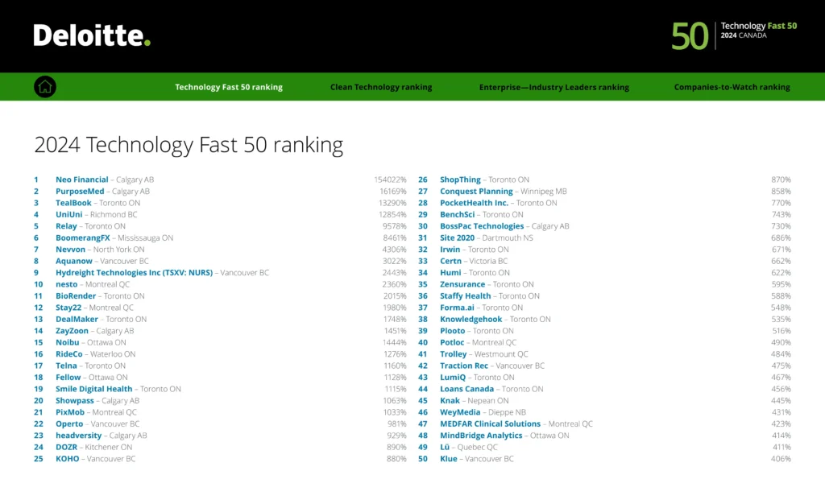
Task: Select Stay22 in the list
Action: click(68, 308)
